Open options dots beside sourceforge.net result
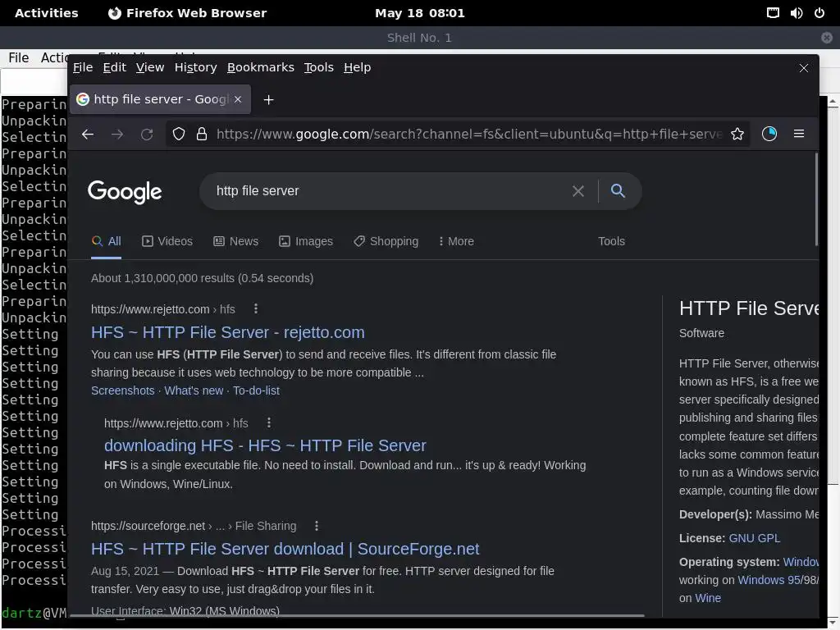The image size is (840, 630). (317, 526)
